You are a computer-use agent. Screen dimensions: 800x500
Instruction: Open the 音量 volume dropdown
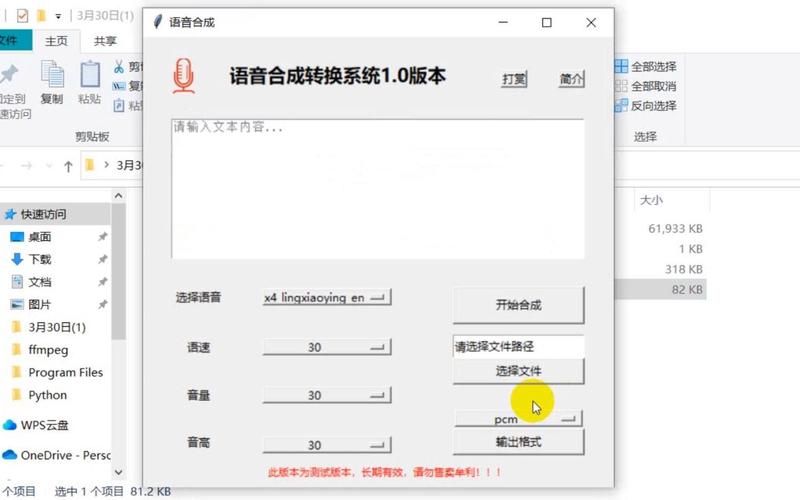click(x=327, y=395)
